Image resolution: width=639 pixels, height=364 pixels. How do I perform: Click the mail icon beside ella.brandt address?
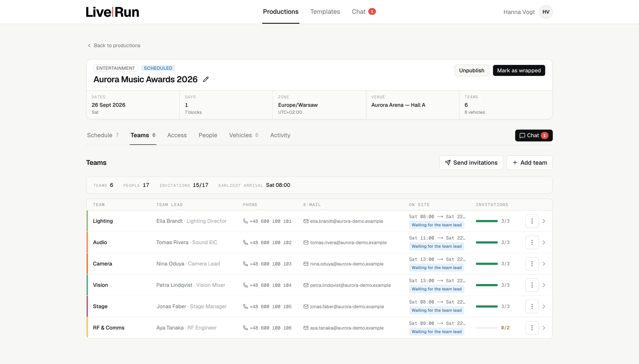[x=306, y=221]
